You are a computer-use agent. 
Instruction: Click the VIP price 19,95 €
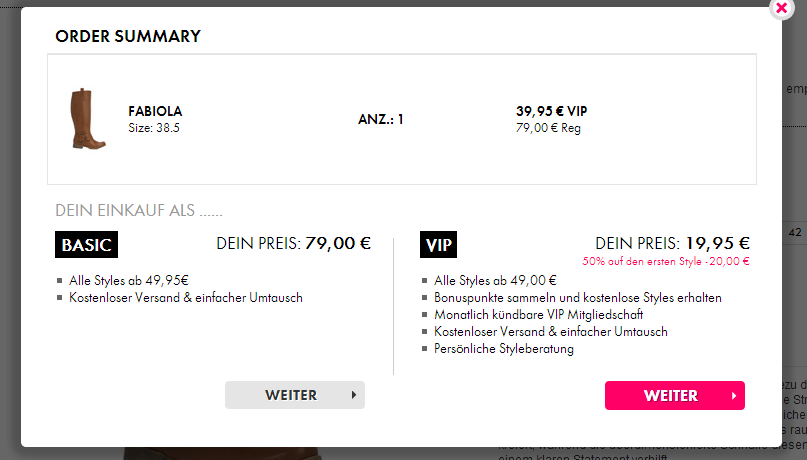pos(716,242)
